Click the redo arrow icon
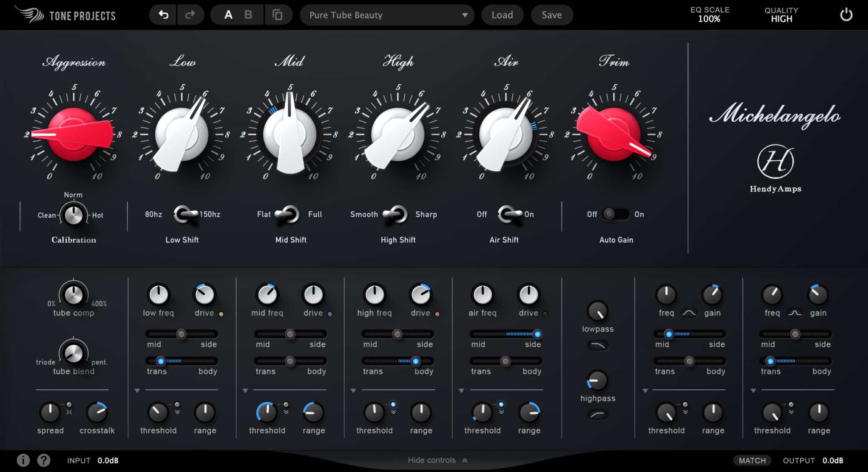 pos(190,14)
